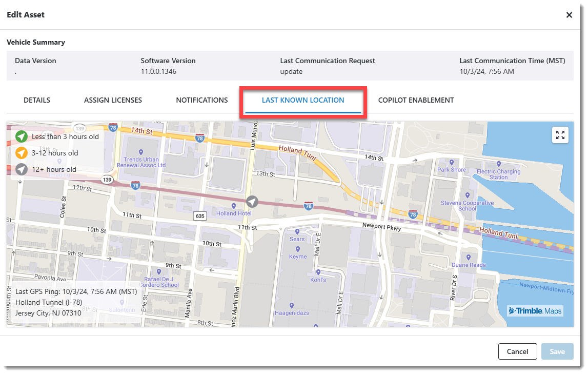Image resolution: width=588 pixels, height=374 pixels.
Task: Click the Electric Charging Station pin
Action: click(499, 164)
